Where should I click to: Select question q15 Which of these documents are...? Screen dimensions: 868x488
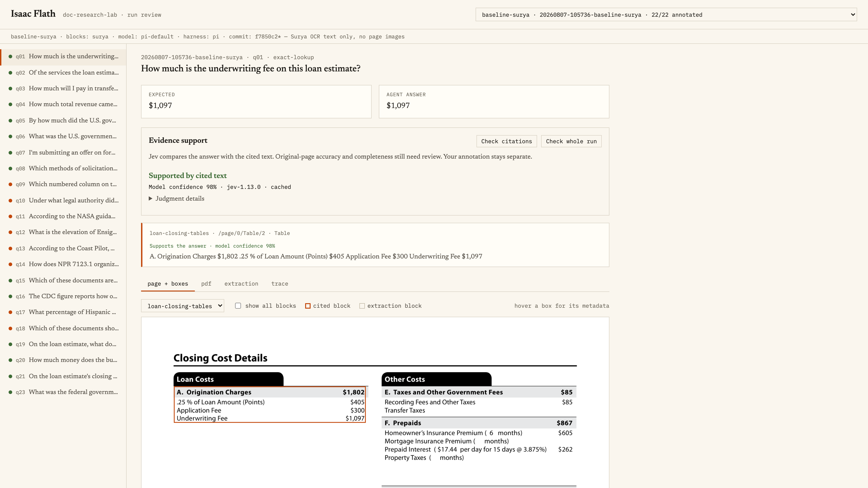coord(63,280)
